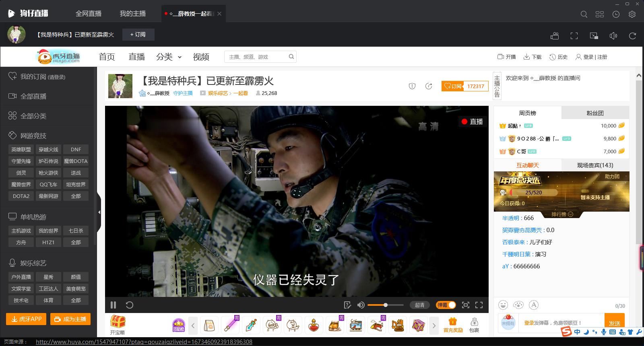Collapse the left sidebar panel arrow
The height and width of the screenshot is (346, 644).
pos(99,212)
